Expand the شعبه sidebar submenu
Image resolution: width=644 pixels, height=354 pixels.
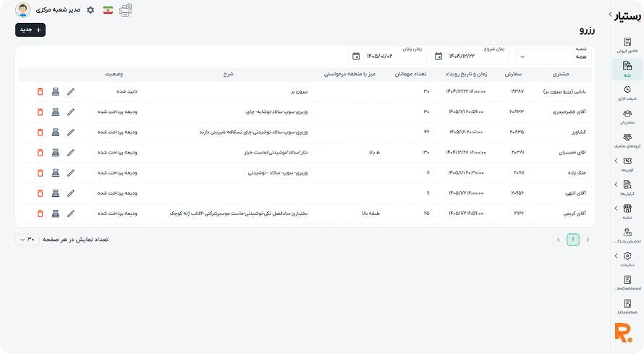616,208
